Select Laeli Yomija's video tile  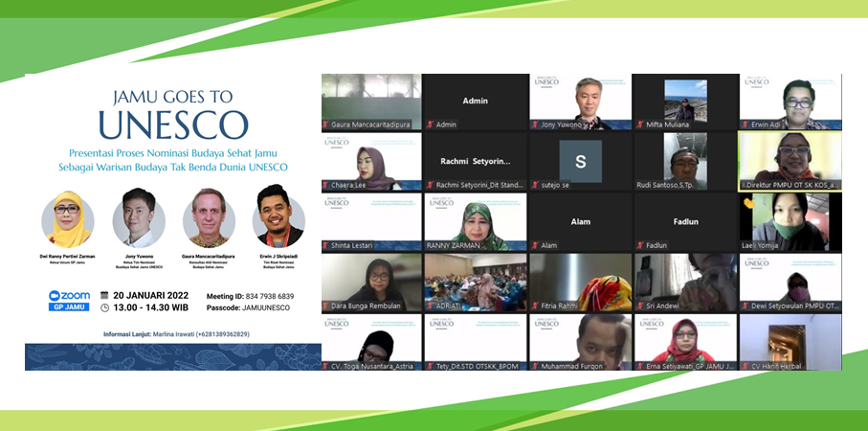[x=790, y=221]
